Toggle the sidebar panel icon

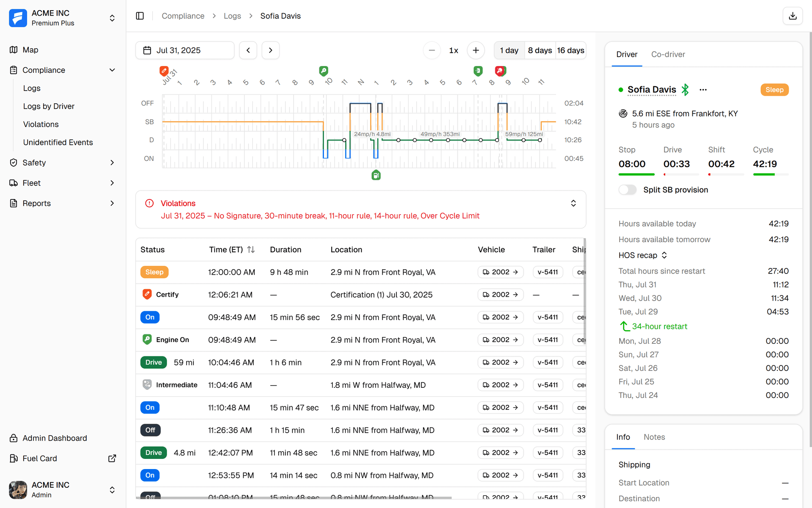140,16
